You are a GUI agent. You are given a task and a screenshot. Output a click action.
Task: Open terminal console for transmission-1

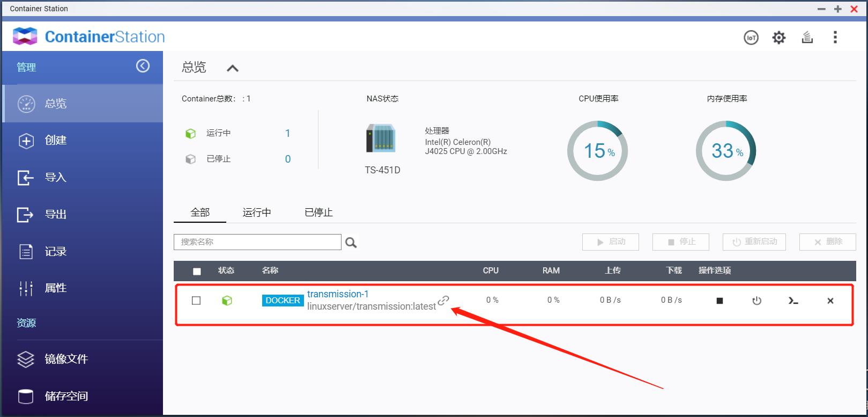point(793,301)
